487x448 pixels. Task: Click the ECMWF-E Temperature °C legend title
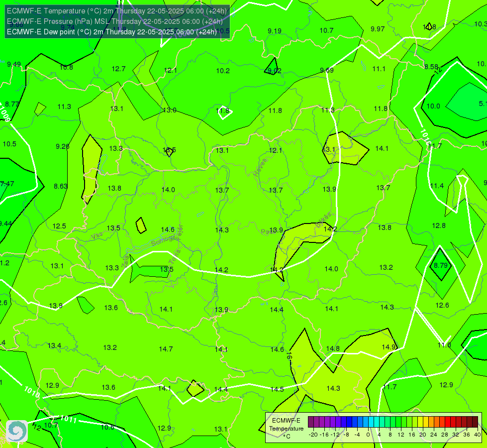click(286, 429)
